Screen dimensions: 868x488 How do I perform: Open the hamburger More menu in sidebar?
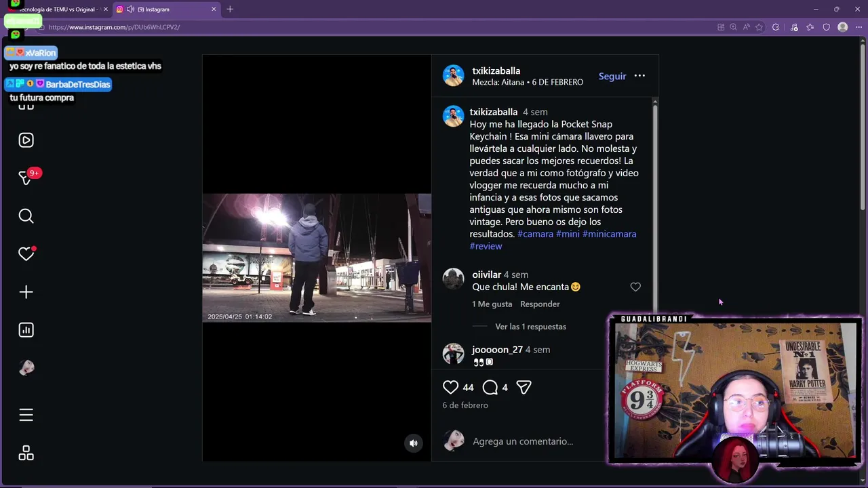(26, 415)
